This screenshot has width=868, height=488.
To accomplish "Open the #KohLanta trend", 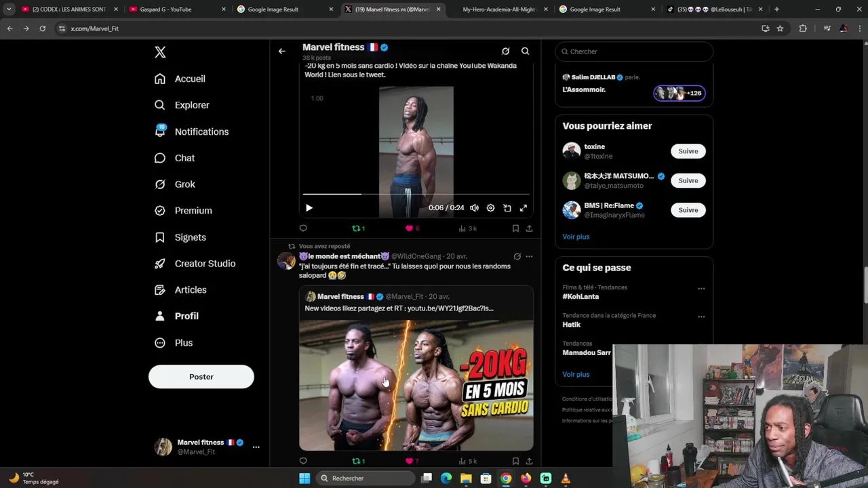I will pyautogui.click(x=580, y=297).
